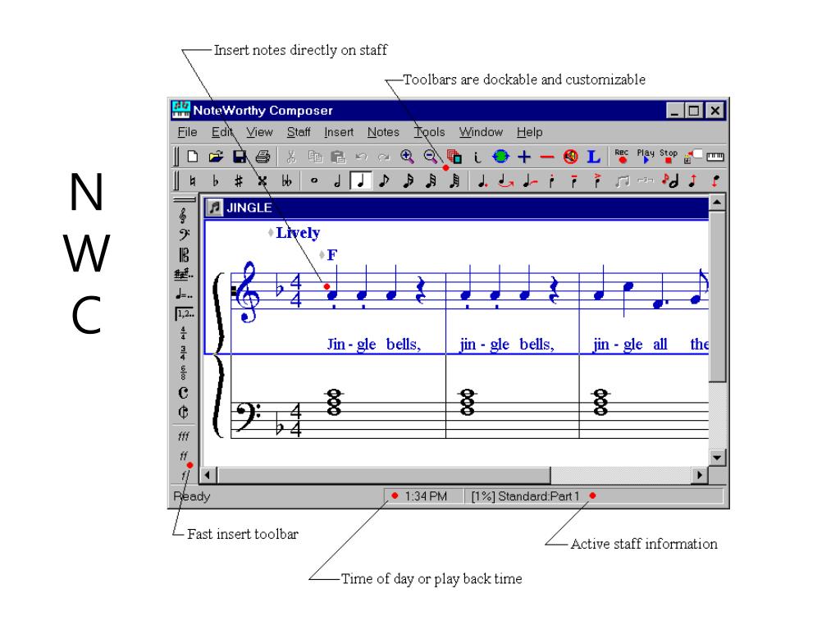Toggle the double sharp accidental
The width and height of the screenshot is (840, 630).
pos(262,181)
